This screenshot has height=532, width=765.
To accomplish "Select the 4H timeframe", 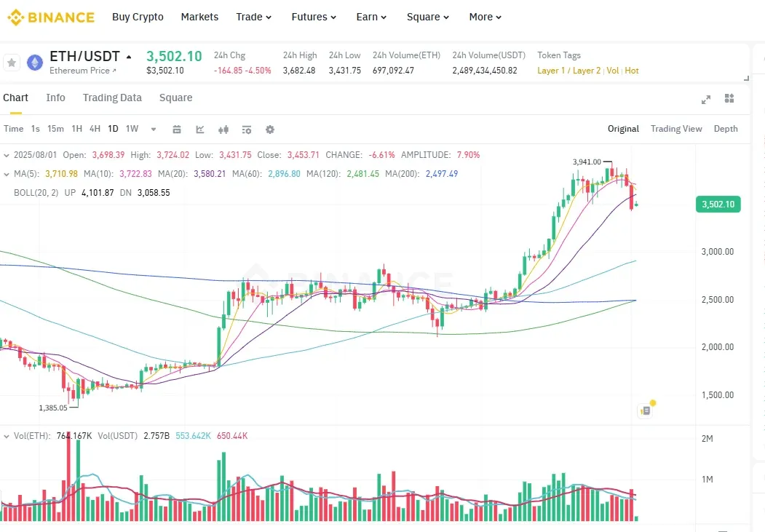I will tap(95, 129).
